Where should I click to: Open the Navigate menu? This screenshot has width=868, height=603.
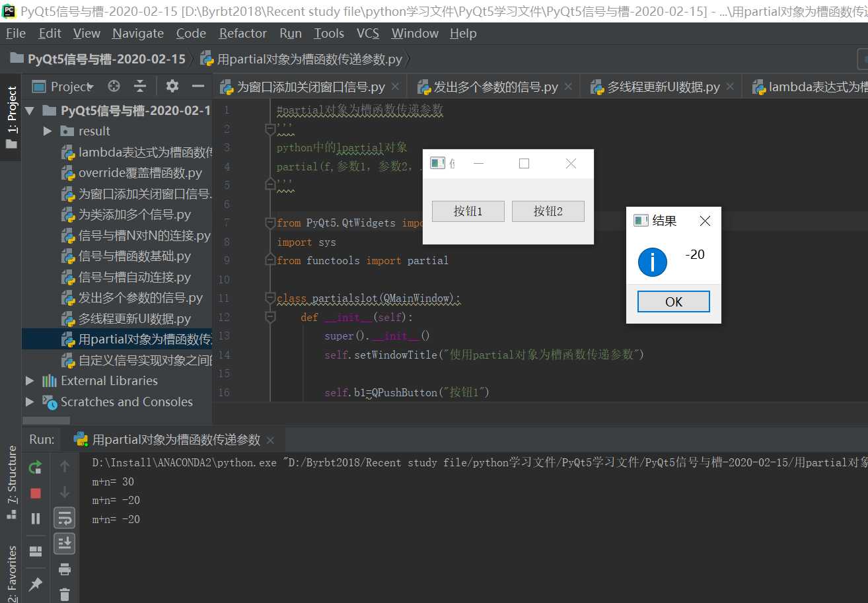click(x=137, y=33)
